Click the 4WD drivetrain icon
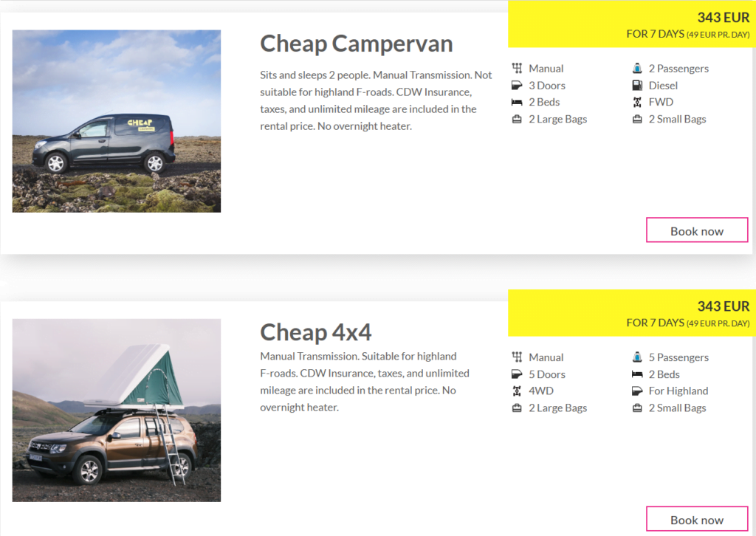 (x=517, y=391)
